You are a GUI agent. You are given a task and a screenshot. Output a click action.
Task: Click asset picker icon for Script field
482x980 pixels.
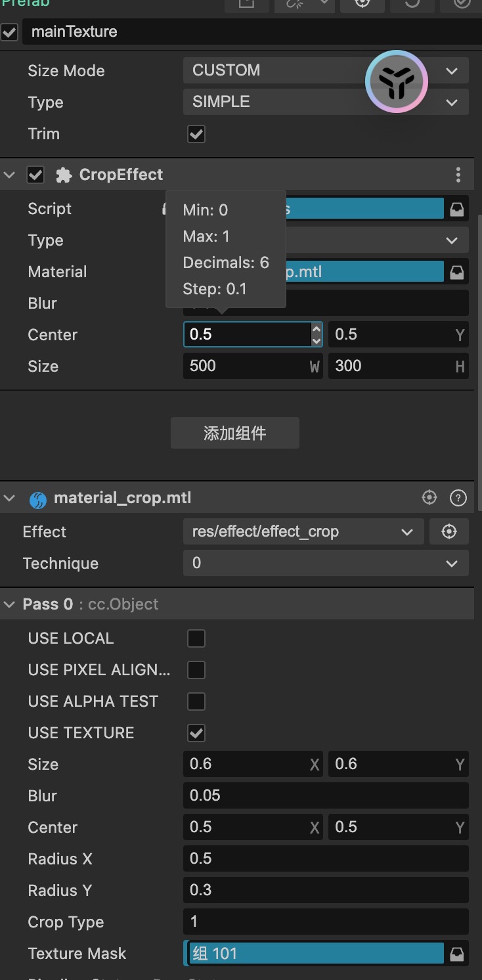(456, 209)
